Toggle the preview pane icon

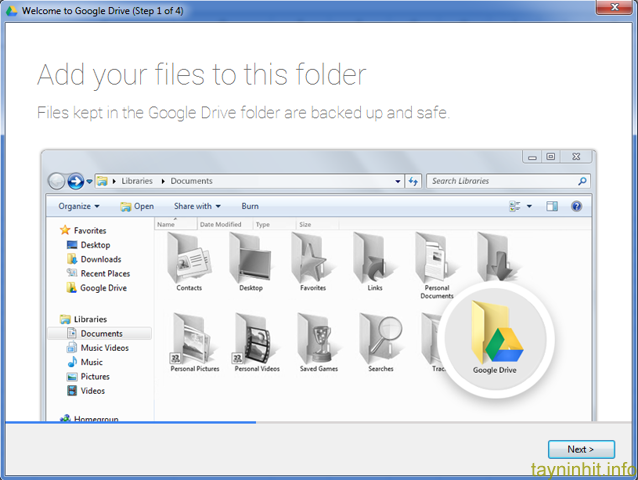pyautogui.click(x=551, y=206)
